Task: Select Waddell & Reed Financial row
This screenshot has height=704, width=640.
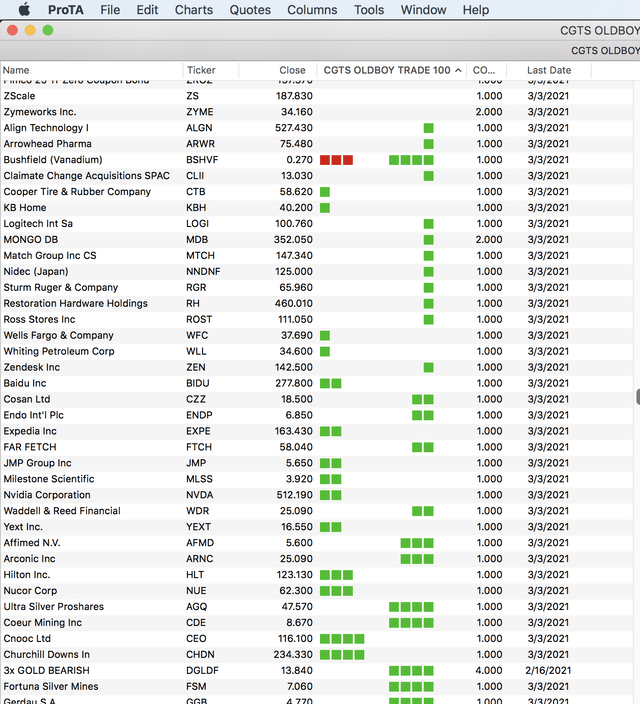Action: 317,511
